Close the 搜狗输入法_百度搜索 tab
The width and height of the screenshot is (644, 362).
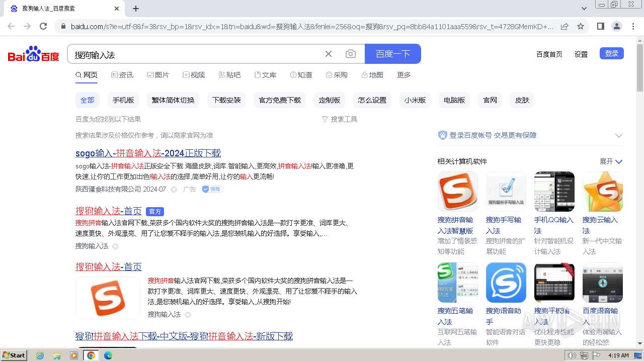point(116,9)
